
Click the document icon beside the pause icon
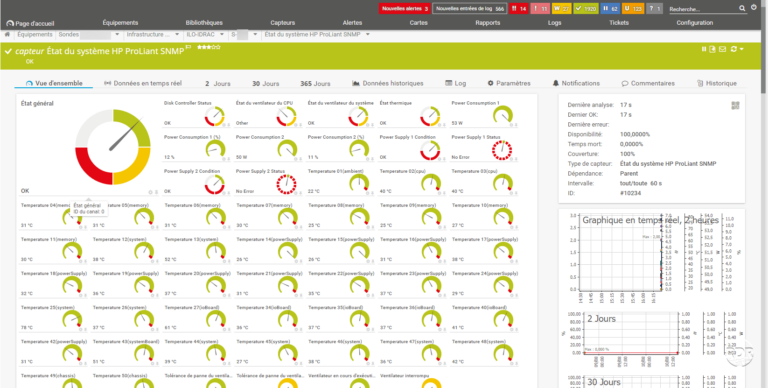(x=713, y=49)
